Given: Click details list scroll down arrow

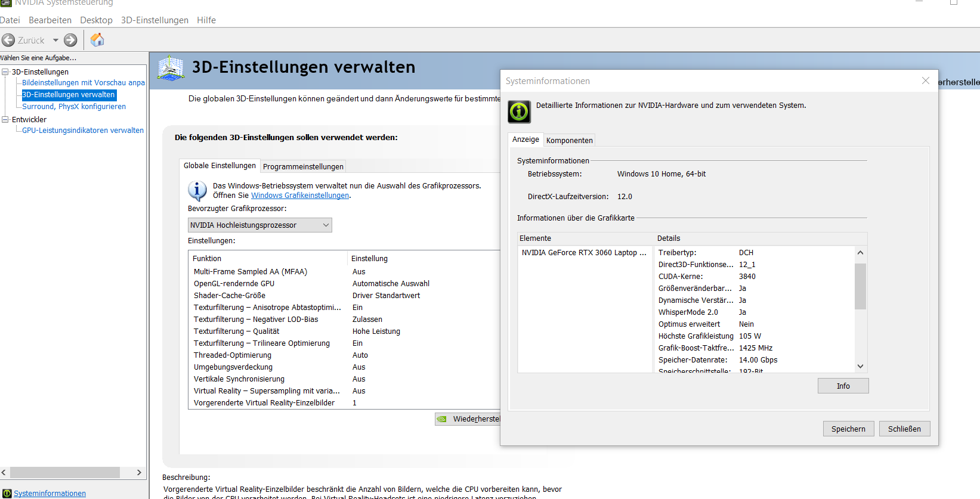Looking at the screenshot, I should [860, 366].
